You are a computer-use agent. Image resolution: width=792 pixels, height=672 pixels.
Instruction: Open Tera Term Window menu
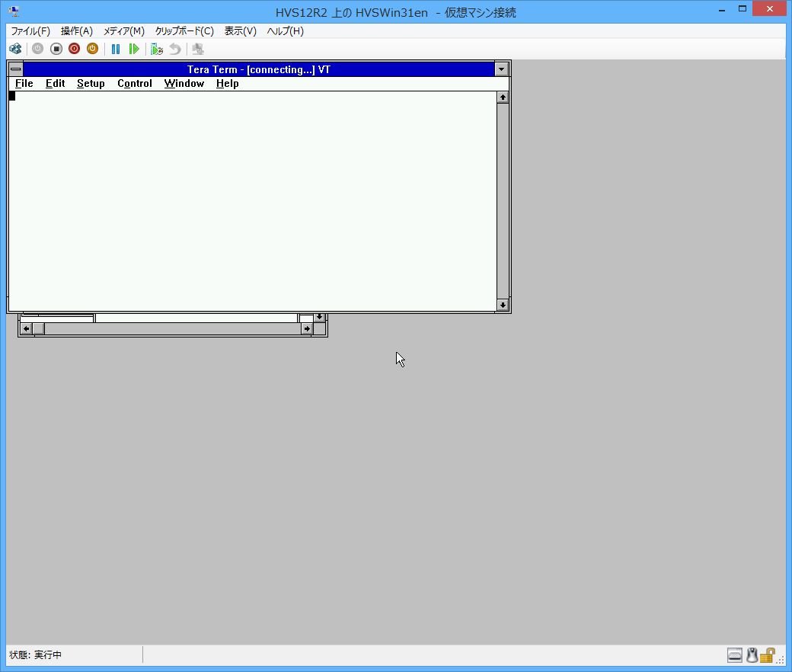point(184,83)
